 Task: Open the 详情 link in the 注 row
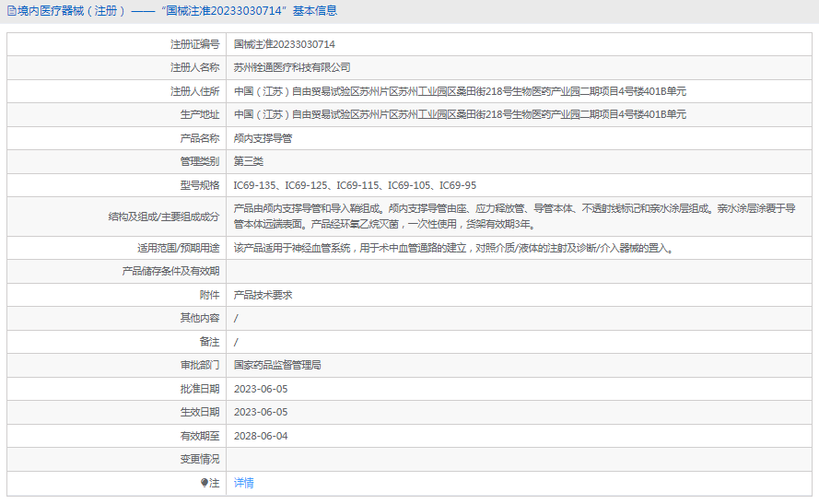[x=243, y=483]
